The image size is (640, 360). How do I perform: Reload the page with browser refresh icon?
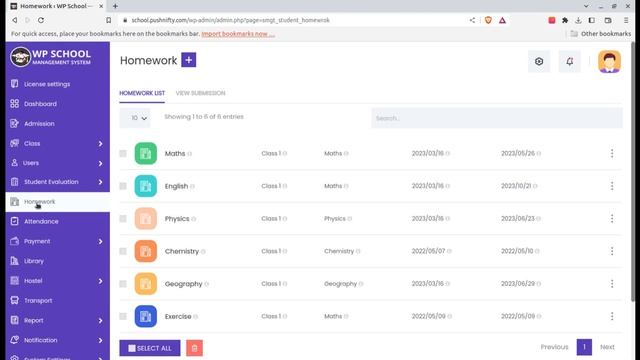41,20
